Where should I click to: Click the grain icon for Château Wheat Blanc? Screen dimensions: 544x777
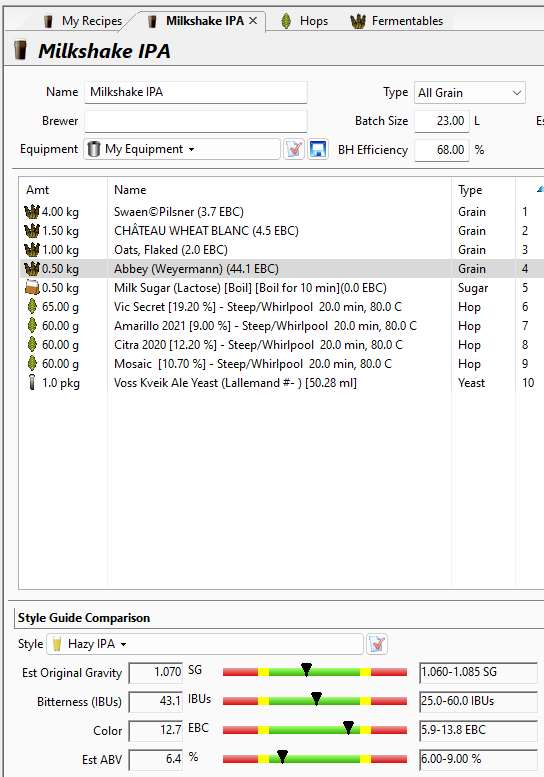(x=32, y=230)
